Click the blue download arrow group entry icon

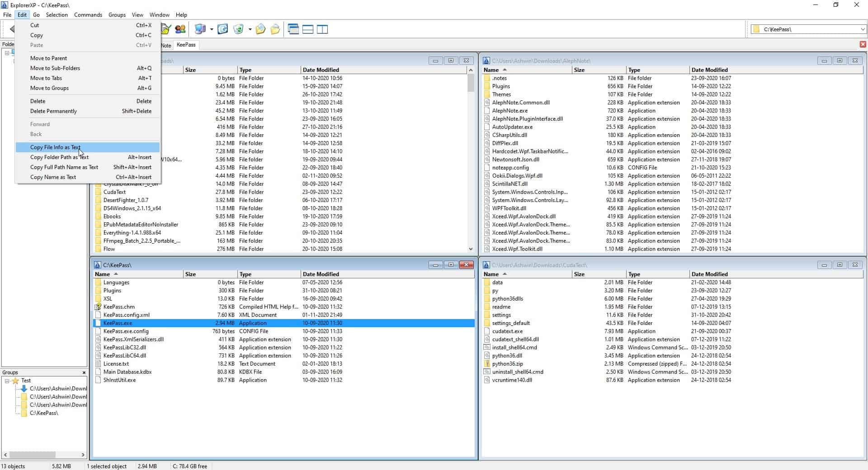24,389
